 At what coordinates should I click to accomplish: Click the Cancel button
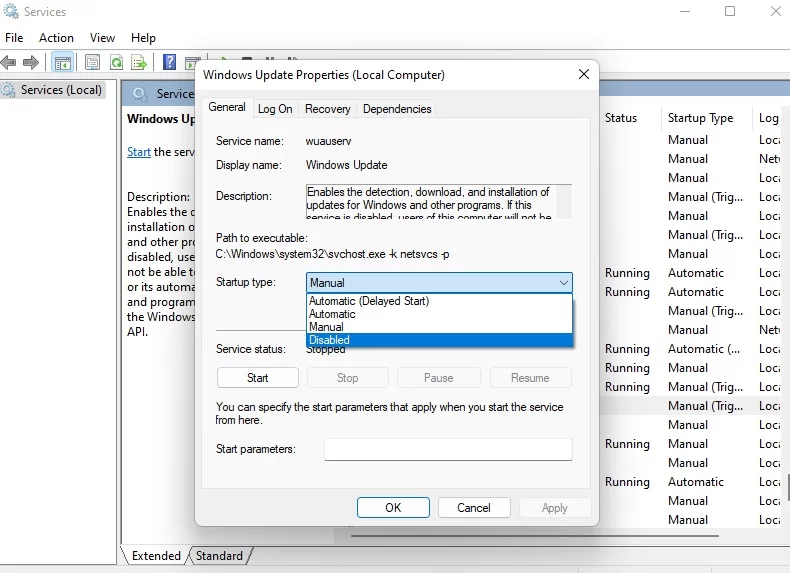(474, 507)
